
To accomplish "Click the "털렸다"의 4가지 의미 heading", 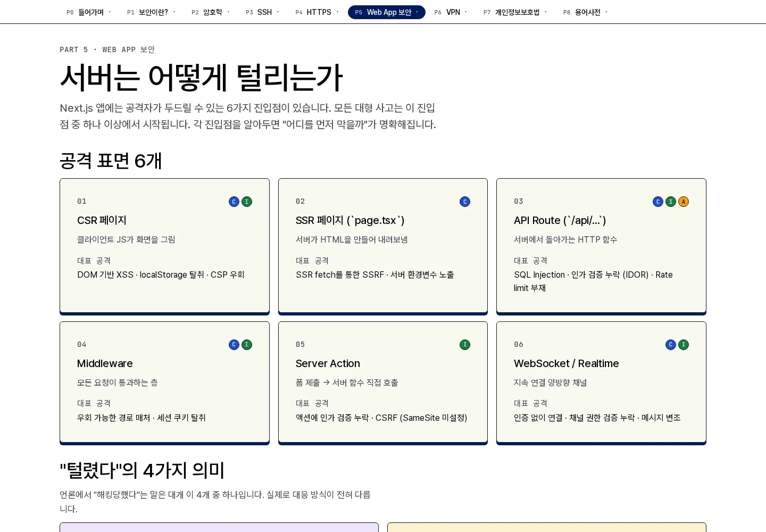I will click(142, 470).
